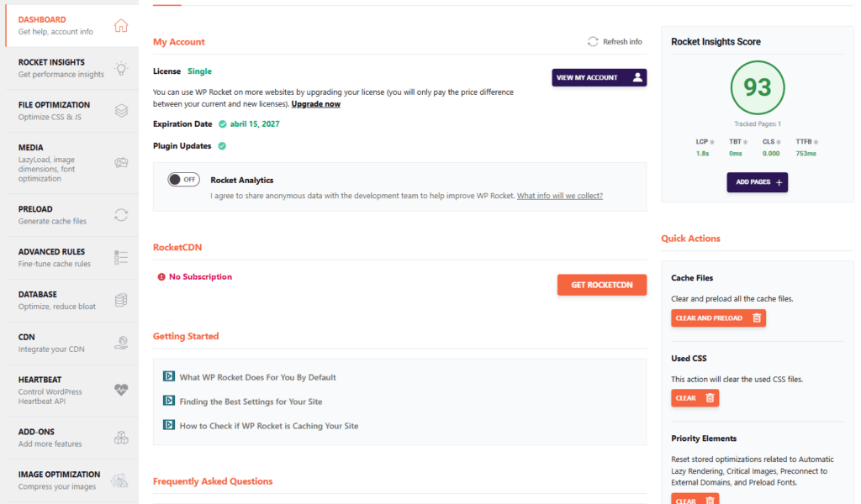Click the Rocket Insights lightbulb icon
The height and width of the screenshot is (504, 861).
click(x=121, y=69)
